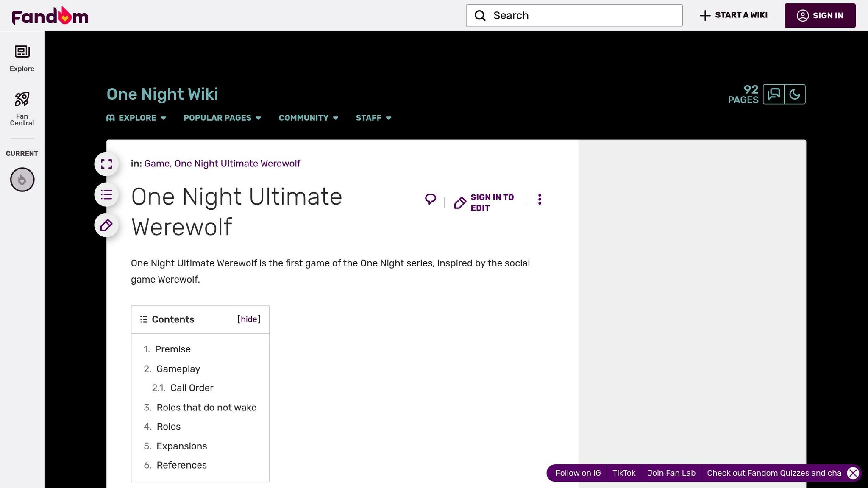Click the Sign In button
The image size is (868, 488).
pyautogui.click(x=820, y=16)
